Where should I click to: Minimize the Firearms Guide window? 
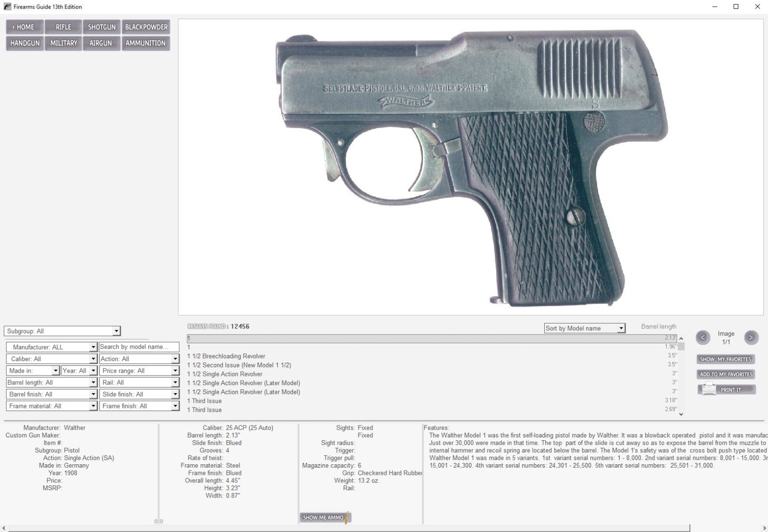(x=714, y=7)
